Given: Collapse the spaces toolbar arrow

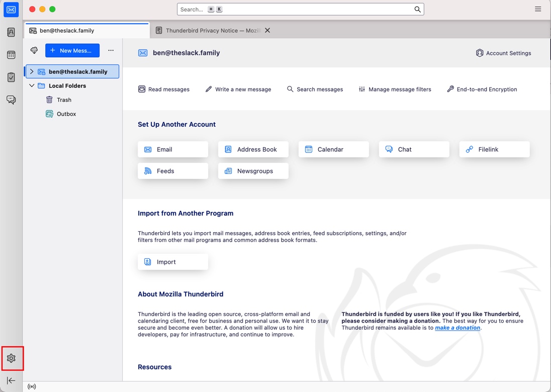Looking at the screenshot, I should (11, 380).
